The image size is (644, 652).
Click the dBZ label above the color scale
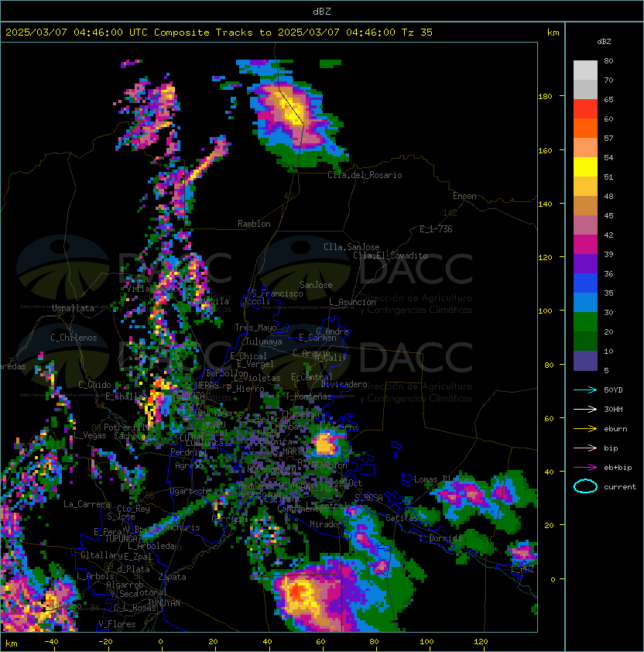(604, 42)
